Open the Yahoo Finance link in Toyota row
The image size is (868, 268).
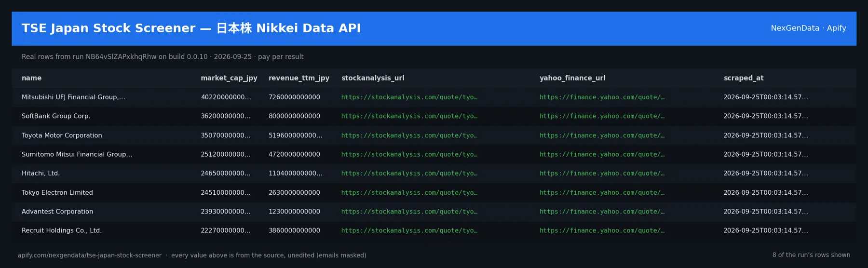pyautogui.click(x=602, y=135)
